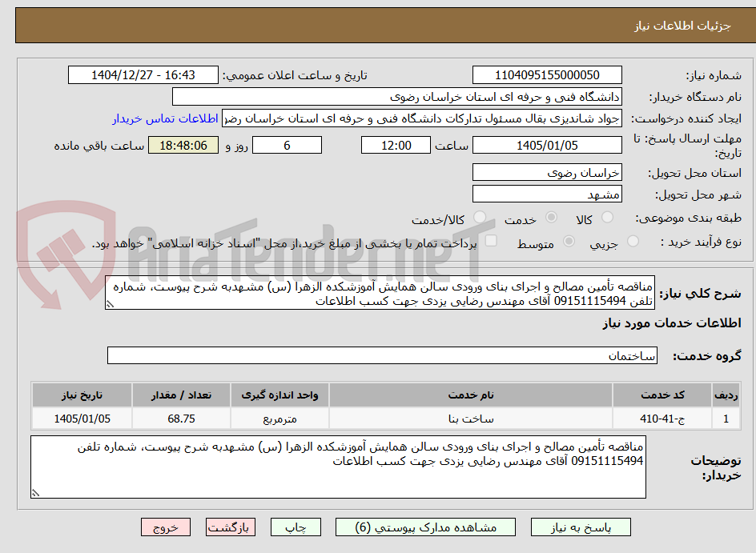This screenshot has width=756, height=553.
Task: Click the شرح کلی نیاز text area
Action: 380,293
